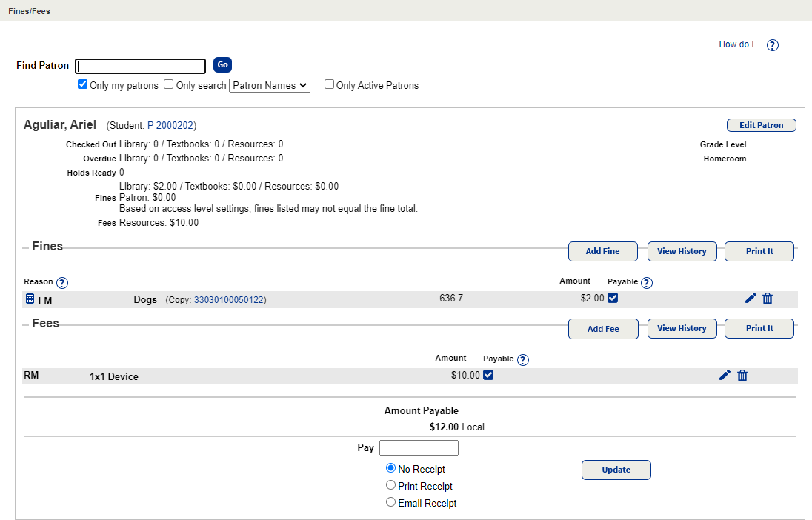Click the help icon next to Reason
This screenshot has height=520, width=812.
[x=62, y=282]
